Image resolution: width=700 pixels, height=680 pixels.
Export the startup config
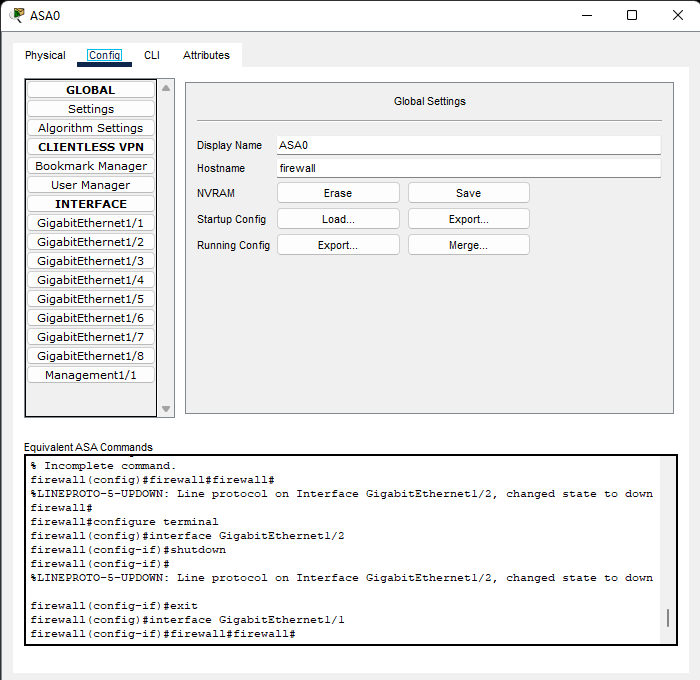(468, 219)
